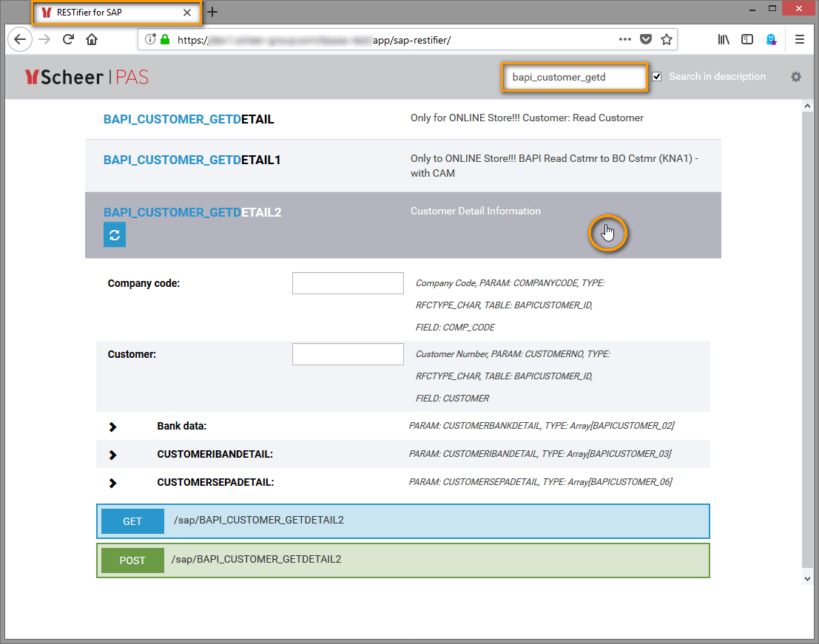Open the BAPI_CUSTOMER_GETDETAIL1 function link
Viewport: 819px width, 644px height.
192,160
